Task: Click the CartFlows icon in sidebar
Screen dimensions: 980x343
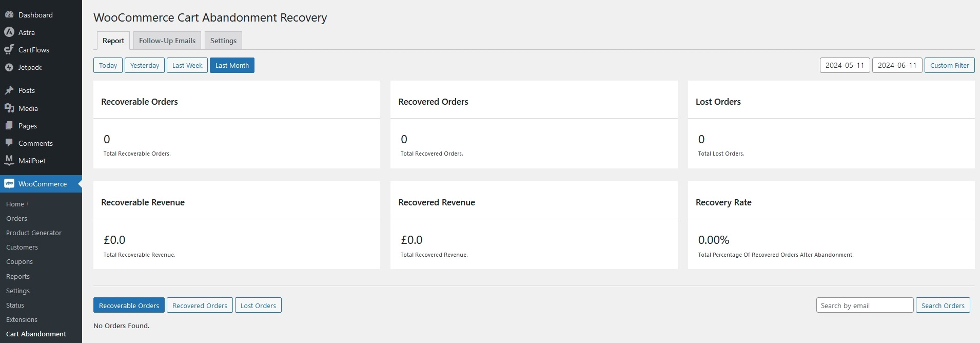Action: (x=9, y=50)
